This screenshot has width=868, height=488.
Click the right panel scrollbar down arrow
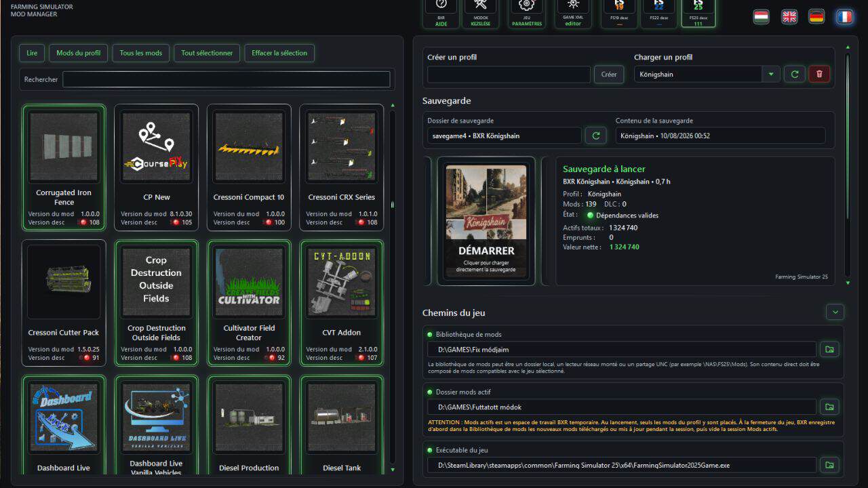(847, 282)
